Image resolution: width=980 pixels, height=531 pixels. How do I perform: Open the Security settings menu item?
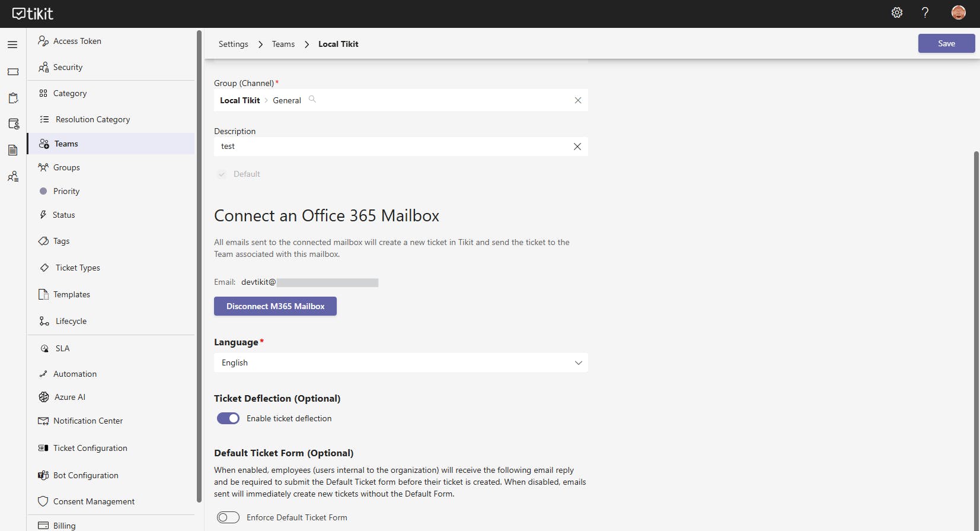click(x=68, y=67)
